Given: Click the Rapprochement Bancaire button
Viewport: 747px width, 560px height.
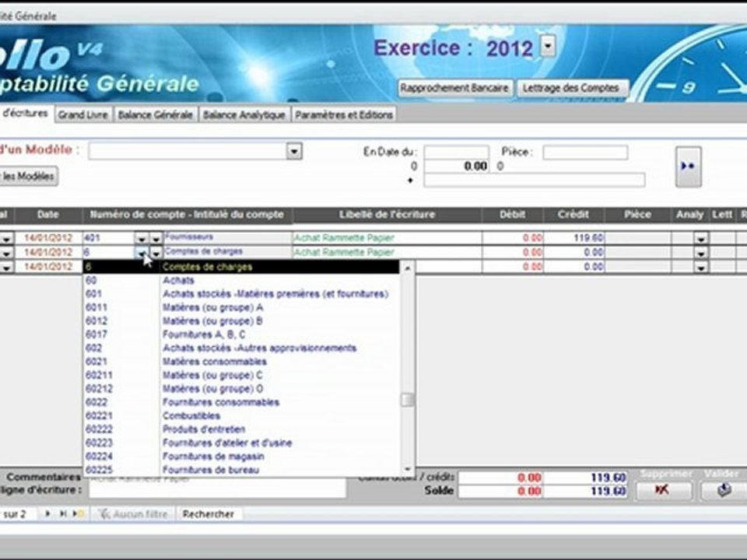Looking at the screenshot, I should click(x=454, y=88).
